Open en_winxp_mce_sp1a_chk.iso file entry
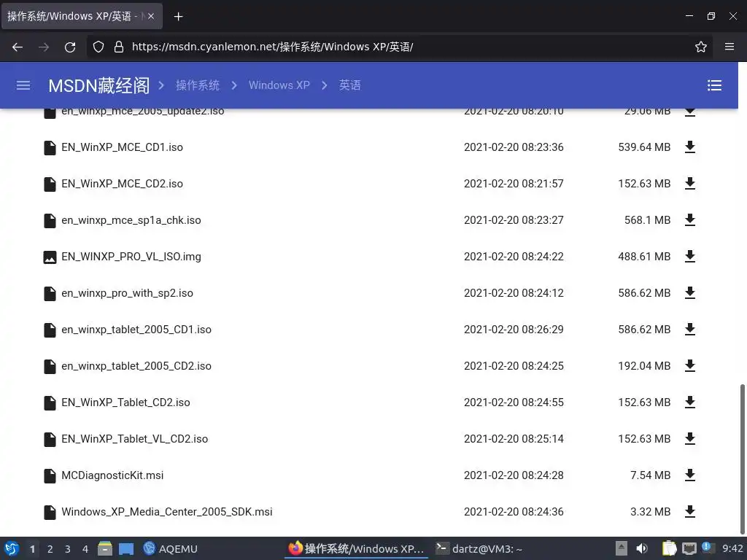747x560 pixels. pyautogui.click(x=131, y=220)
